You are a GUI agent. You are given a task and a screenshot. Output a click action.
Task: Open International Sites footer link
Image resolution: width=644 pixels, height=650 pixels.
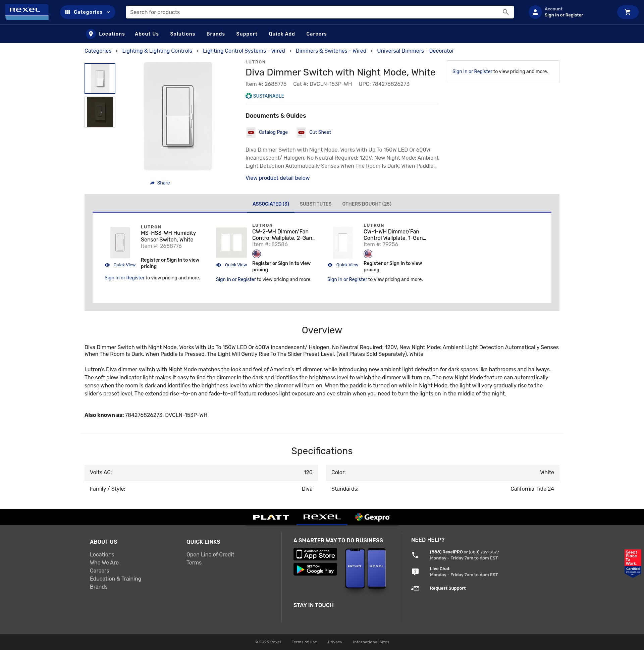click(x=371, y=642)
